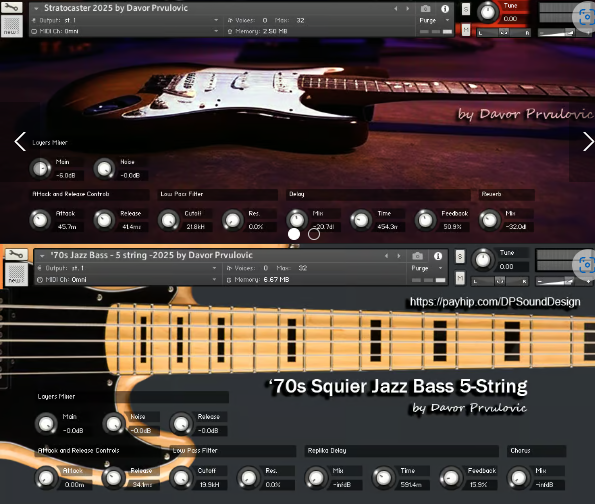
Task: Click the Stratocaster Noise layer knob
Action: (104, 169)
